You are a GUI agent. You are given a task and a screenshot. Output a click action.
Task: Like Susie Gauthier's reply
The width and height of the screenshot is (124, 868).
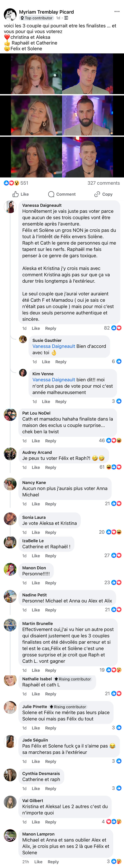[46, 362]
